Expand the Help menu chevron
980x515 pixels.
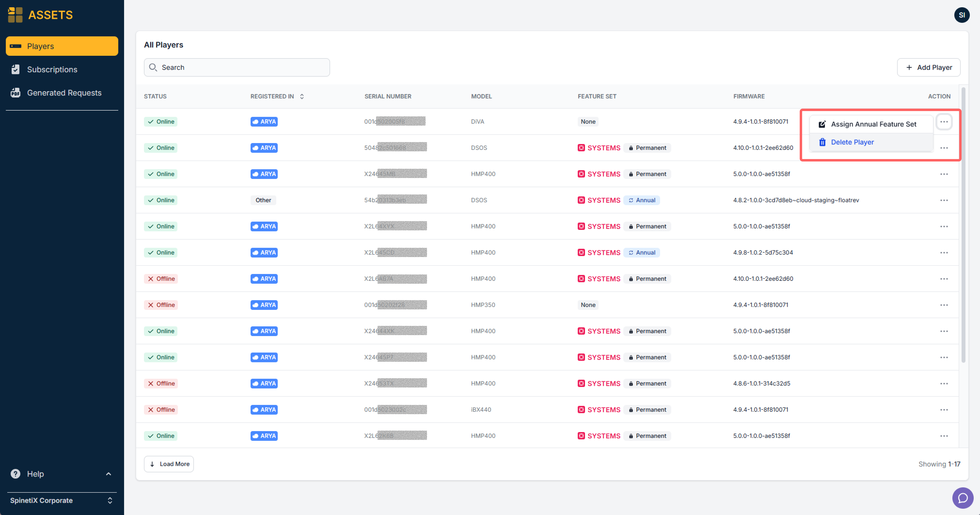pos(108,474)
